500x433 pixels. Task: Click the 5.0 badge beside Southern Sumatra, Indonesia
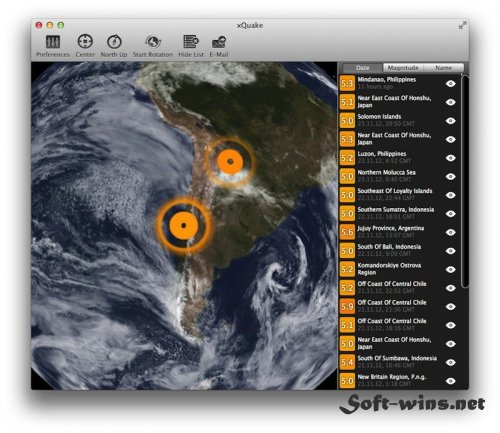coord(347,214)
